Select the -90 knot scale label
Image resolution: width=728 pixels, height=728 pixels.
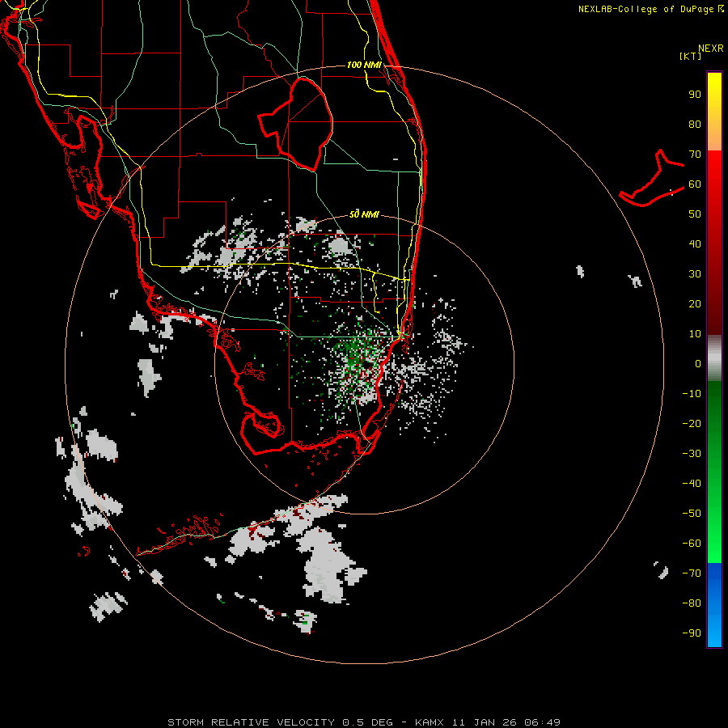pyautogui.click(x=692, y=633)
